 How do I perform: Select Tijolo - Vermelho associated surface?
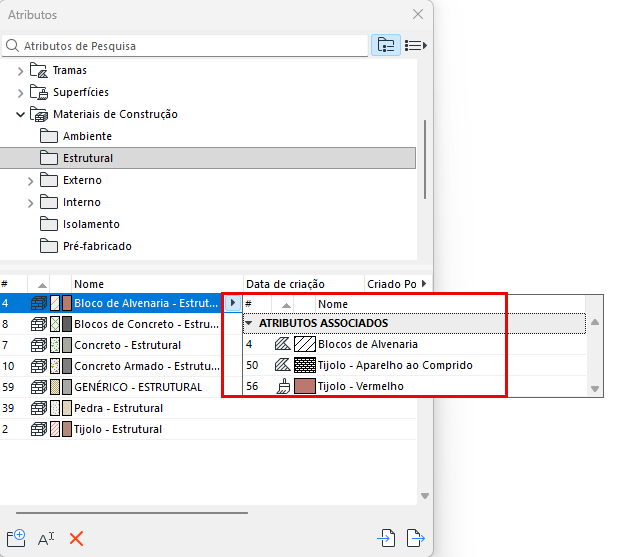414,386
